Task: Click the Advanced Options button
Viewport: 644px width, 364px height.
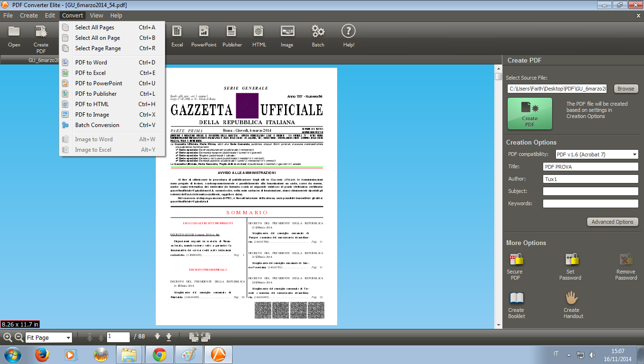Action: click(x=612, y=222)
